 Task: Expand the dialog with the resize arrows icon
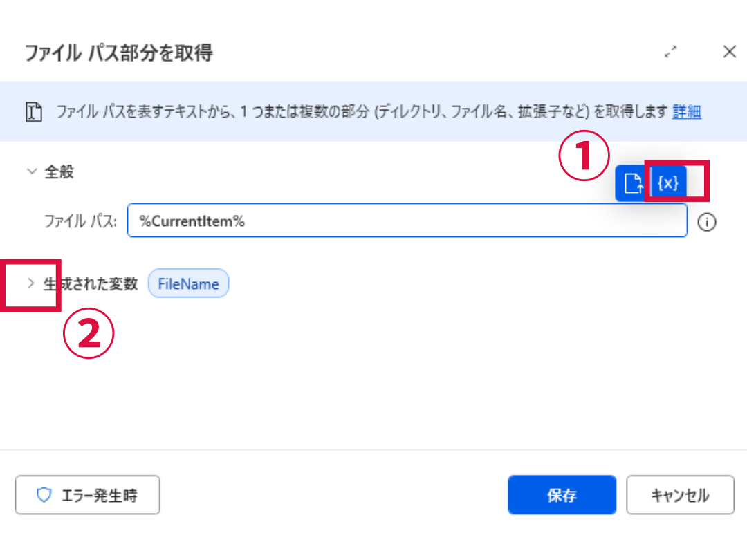[x=671, y=52]
